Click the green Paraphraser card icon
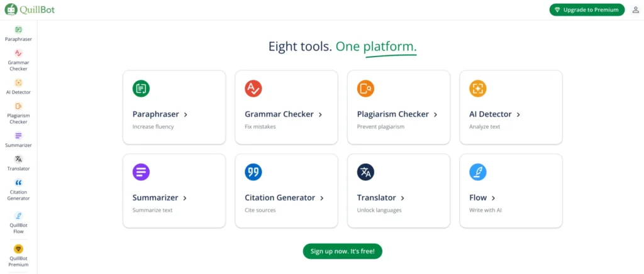 (142, 89)
